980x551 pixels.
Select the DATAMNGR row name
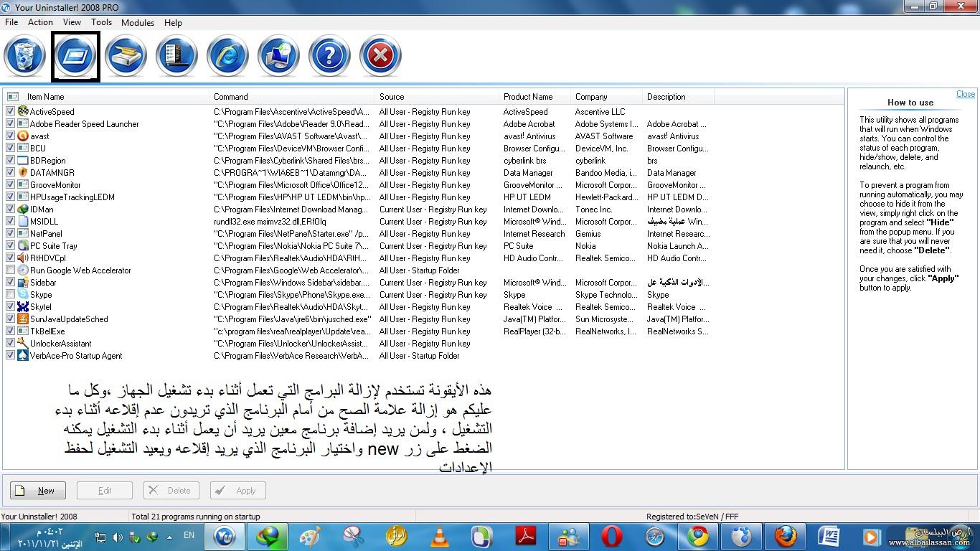pyautogui.click(x=52, y=172)
